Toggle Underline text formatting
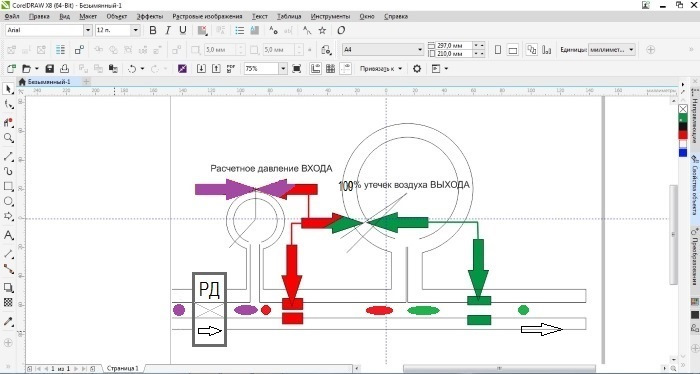 tap(183, 30)
